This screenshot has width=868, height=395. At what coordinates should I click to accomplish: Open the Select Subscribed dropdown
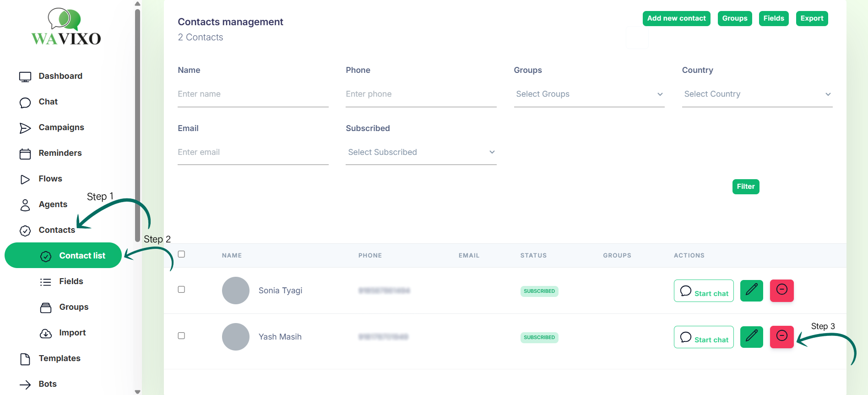(421, 152)
